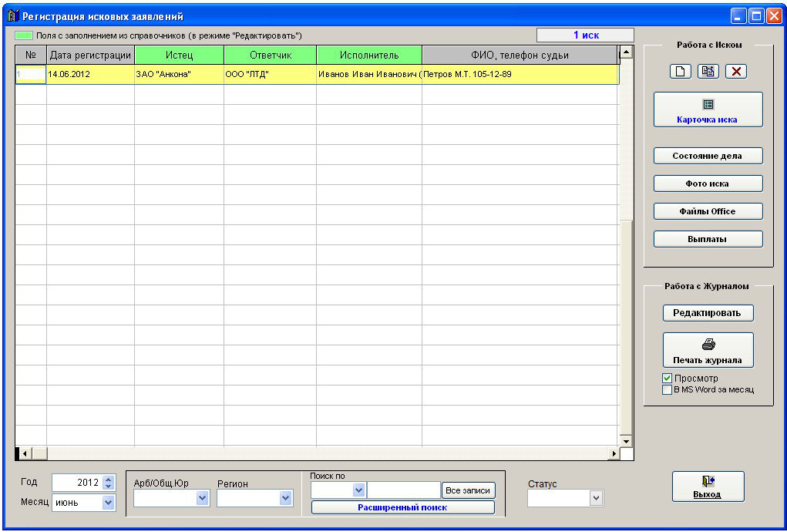Open Расширенный поиск
The image size is (787, 532).
coord(402,507)
